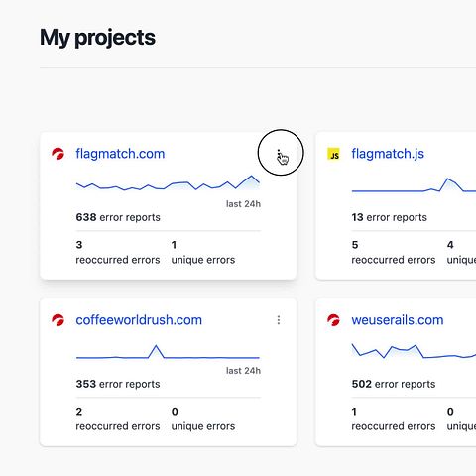Click 1 unique errors for flagmatch.com
This screenshot has width=476, height=476.
pyautogui.click(x=203, y=253)
